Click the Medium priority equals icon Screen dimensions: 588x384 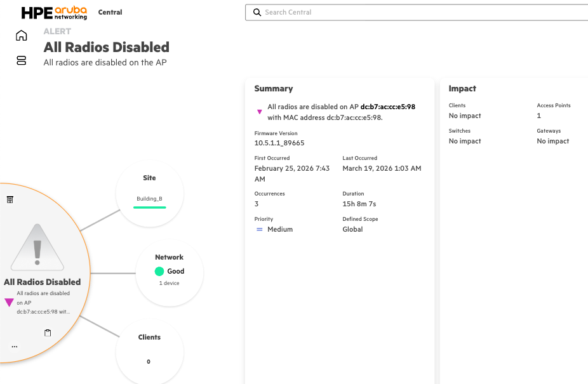coord(259,229)
